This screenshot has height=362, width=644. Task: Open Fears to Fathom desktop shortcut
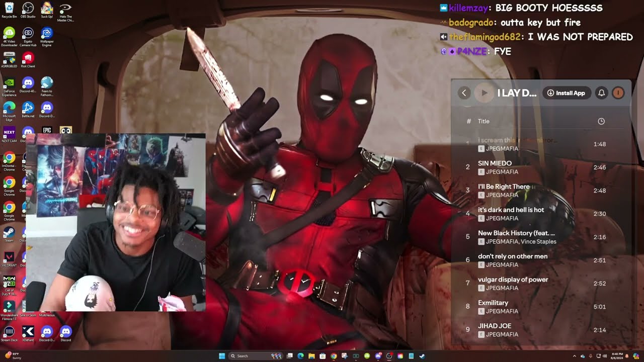pos(47,86)
